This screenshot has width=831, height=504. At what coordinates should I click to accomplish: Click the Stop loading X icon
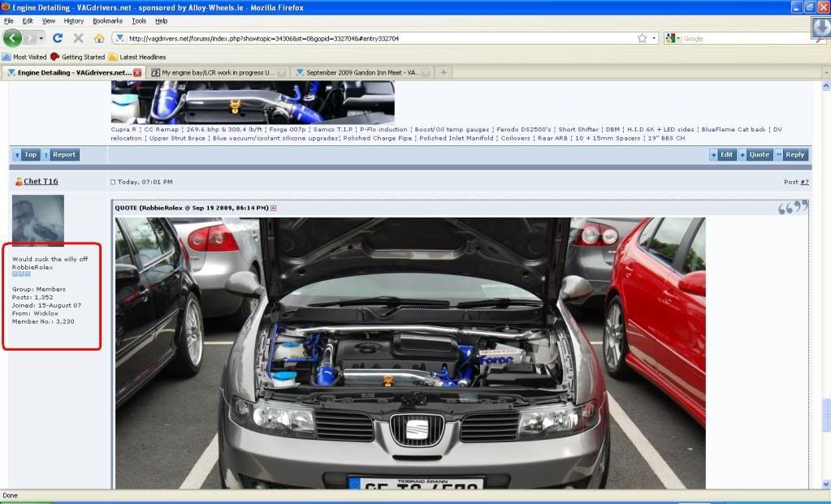click(78, 38)
